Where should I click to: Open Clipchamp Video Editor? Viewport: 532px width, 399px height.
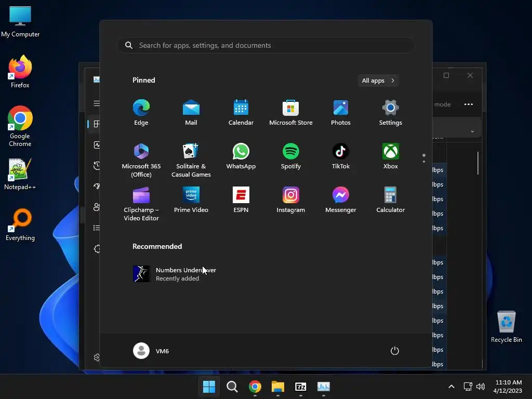coord(141,204)
